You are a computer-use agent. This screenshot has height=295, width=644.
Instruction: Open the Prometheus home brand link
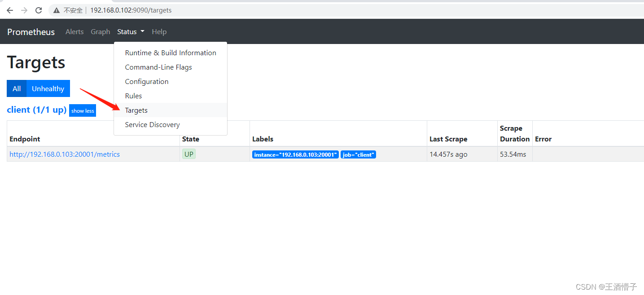[x=31, y=32]
